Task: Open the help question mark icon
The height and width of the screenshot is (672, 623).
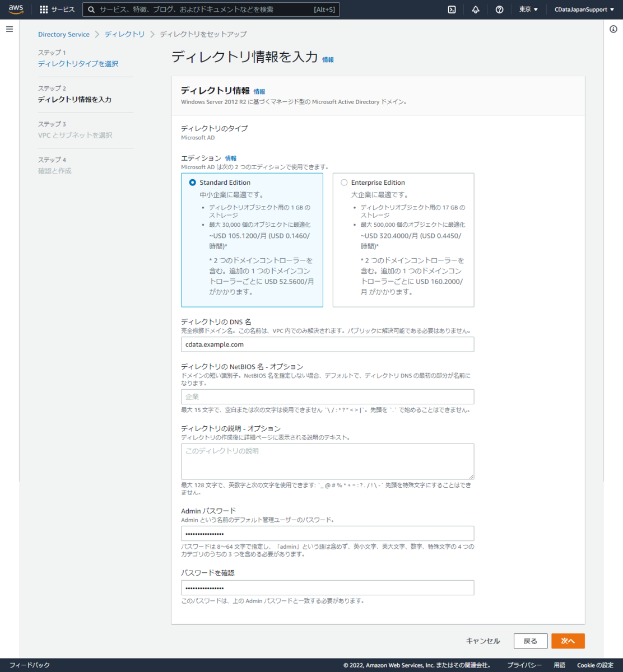Action: tap(499, 10)
